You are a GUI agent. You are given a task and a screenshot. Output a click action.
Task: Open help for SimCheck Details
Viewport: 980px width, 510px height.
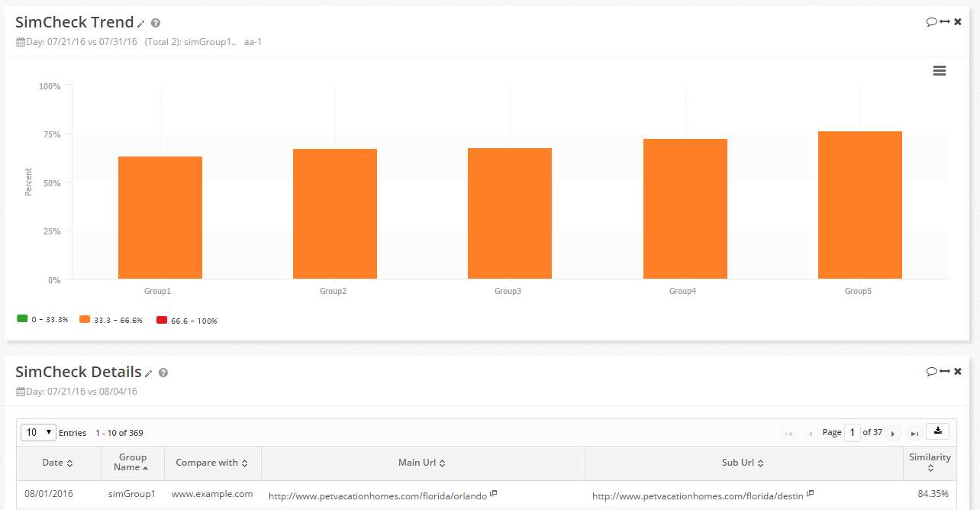pos(163,373)
